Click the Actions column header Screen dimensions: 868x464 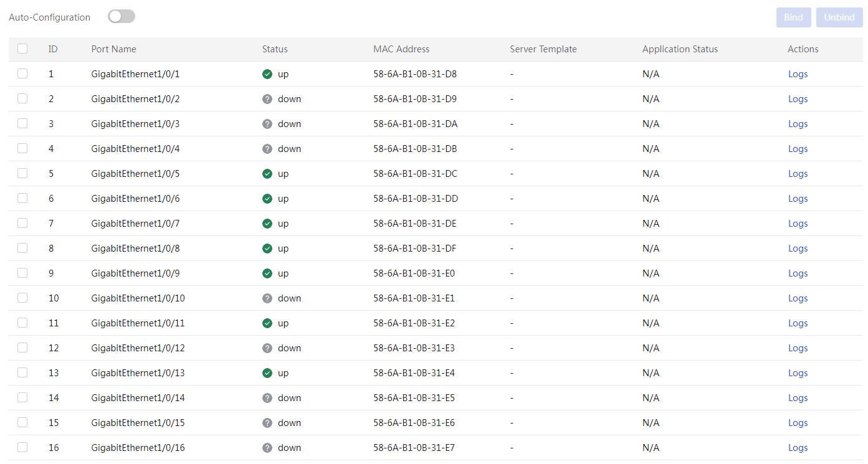click(803, 49)
